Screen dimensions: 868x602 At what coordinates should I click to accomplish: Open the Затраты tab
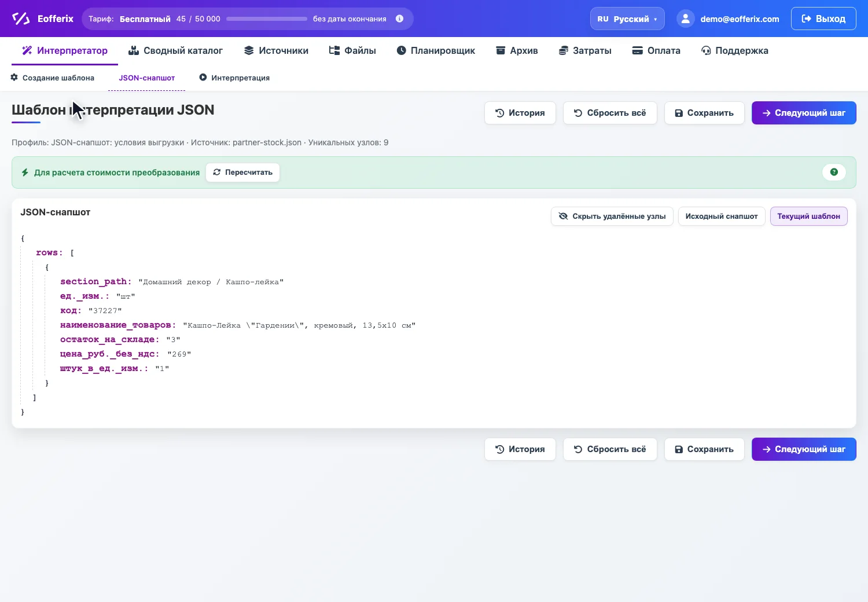click(585, 50)
